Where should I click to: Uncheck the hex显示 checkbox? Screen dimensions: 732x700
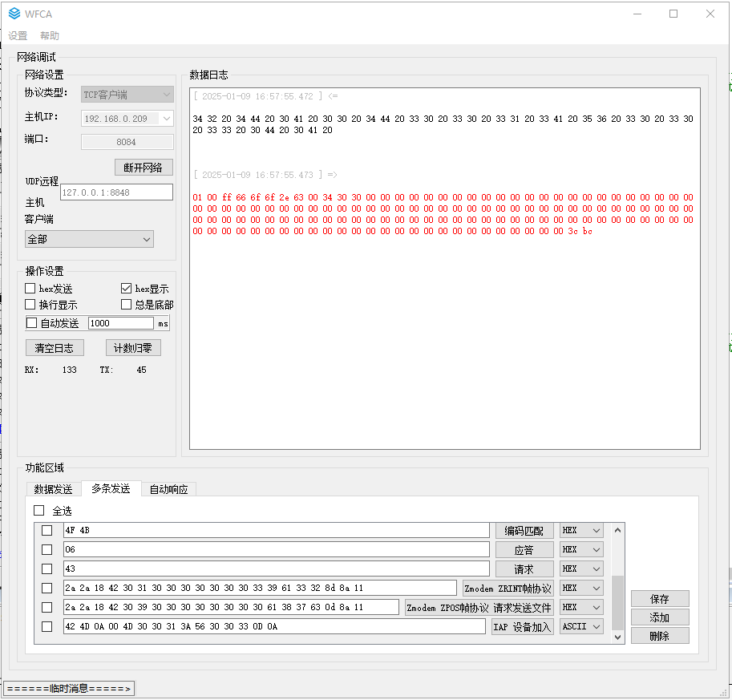126,289
